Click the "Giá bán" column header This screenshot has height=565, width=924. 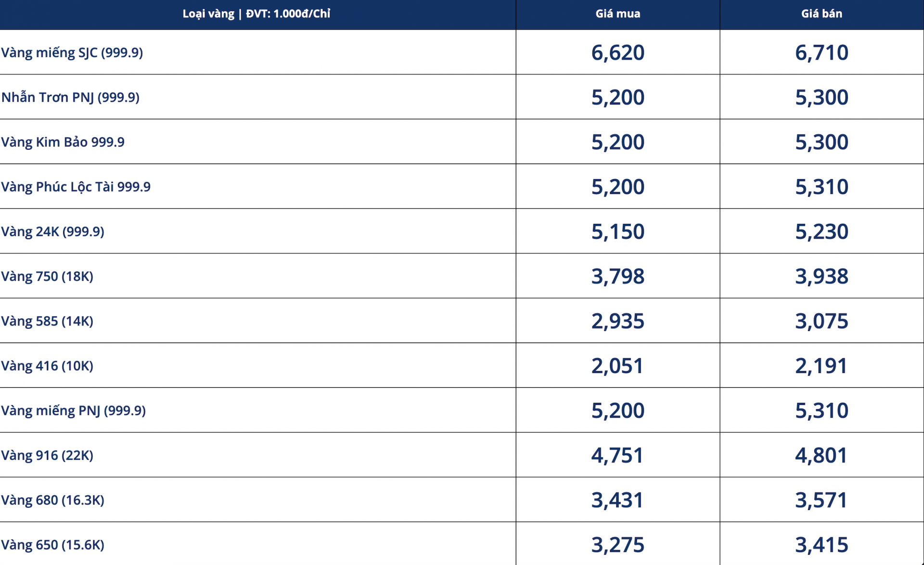point(821,14)
